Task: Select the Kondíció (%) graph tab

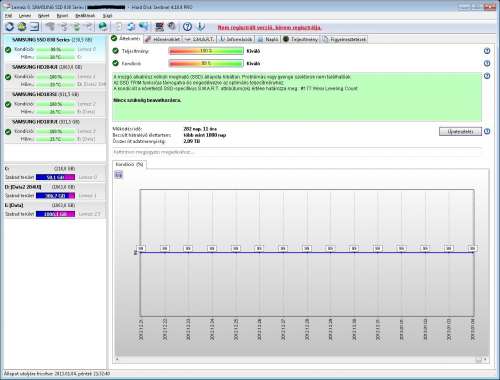Action: click(x=129, y=164)
